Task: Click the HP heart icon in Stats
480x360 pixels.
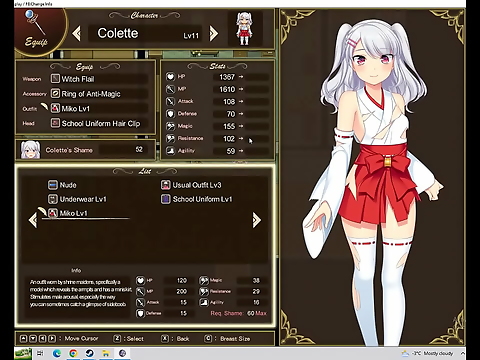Action: pyautogui.click(x=170, y=77)
